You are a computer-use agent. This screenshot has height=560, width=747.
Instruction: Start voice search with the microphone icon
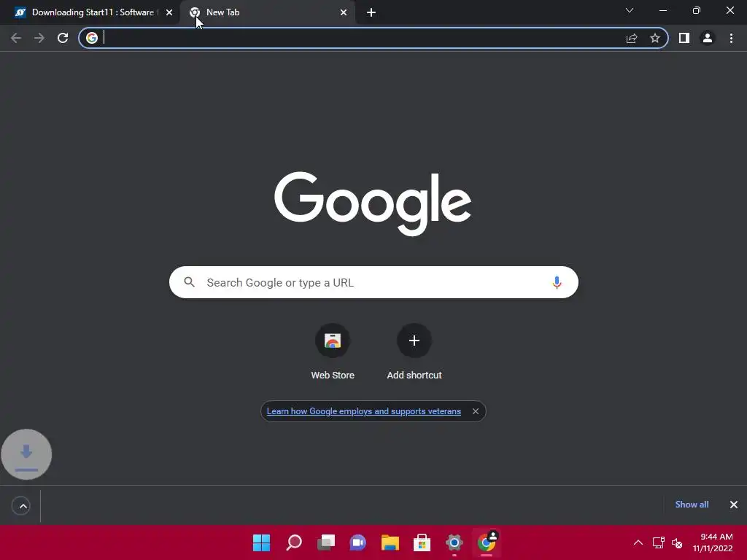pos(557,282)
